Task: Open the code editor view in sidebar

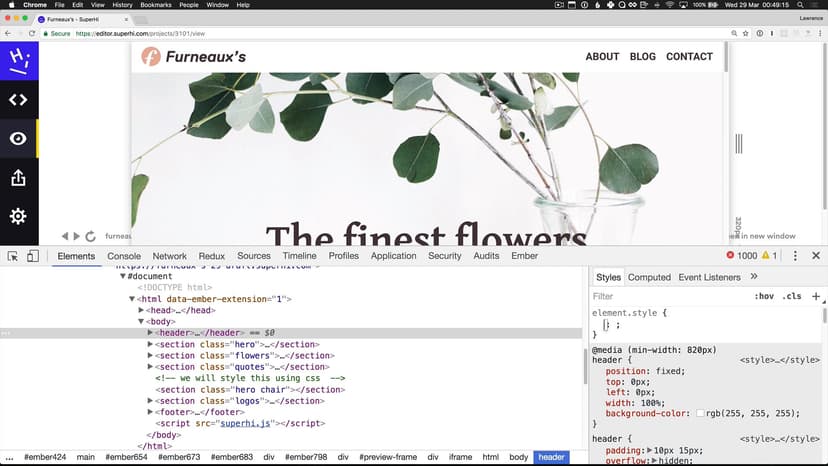Action: point(18,99)
